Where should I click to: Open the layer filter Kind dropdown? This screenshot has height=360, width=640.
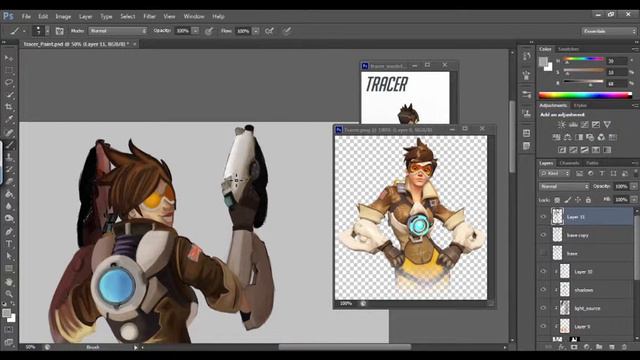[x=555, y=173]
